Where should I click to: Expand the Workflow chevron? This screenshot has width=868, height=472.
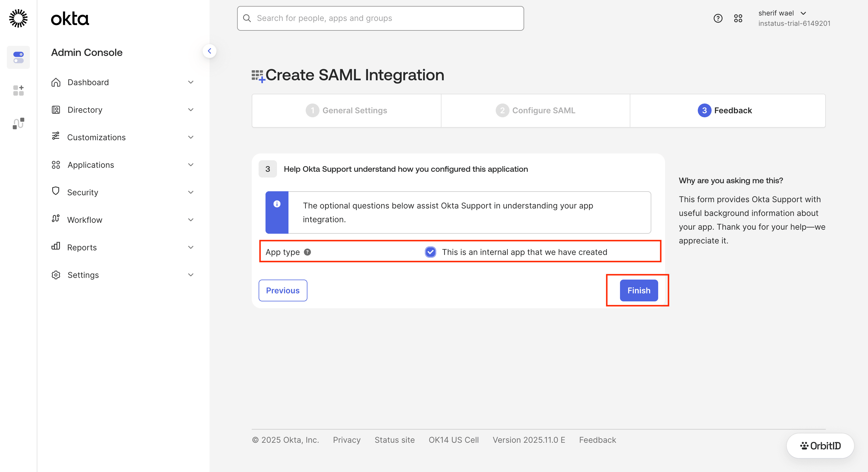(191, 220)
